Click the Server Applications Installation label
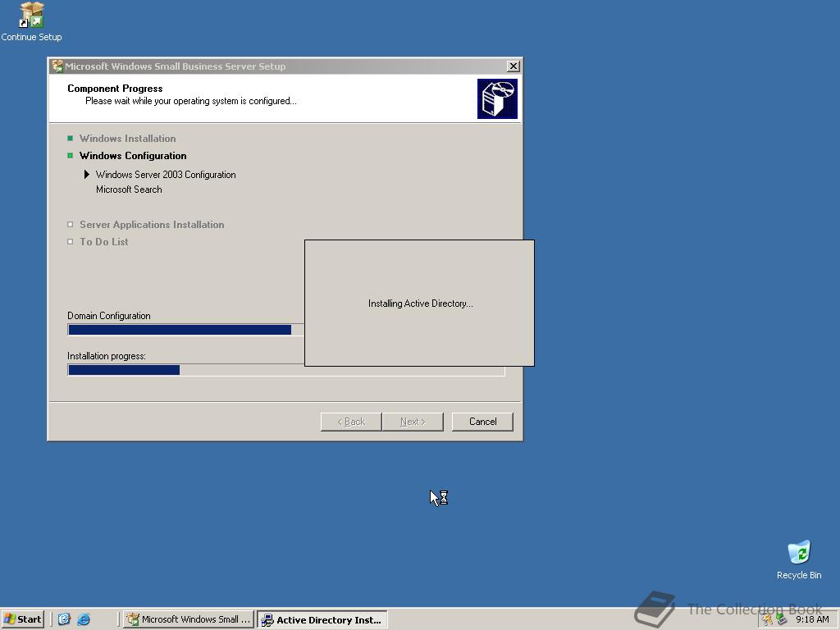This screenshot has width=840, height=630. click(x=152, y=225)
